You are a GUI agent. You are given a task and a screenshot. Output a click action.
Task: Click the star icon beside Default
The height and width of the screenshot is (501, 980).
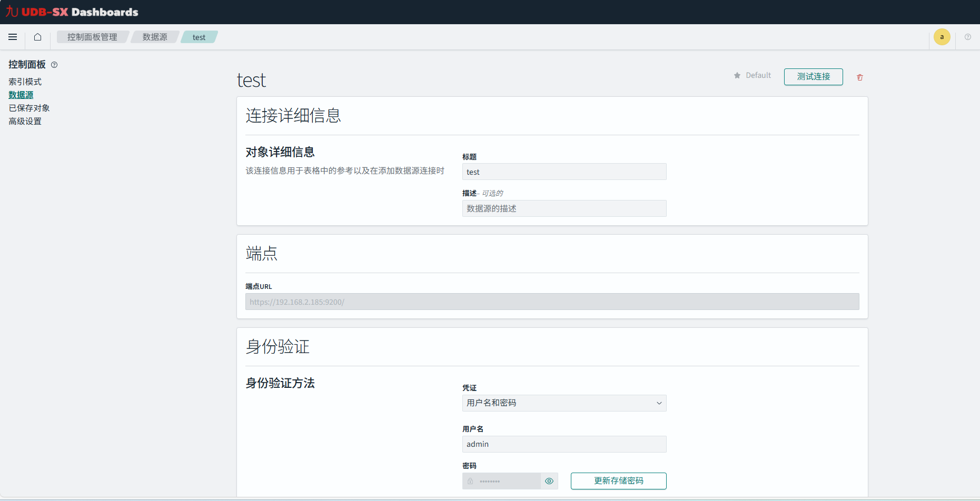(x=737, y=76)
